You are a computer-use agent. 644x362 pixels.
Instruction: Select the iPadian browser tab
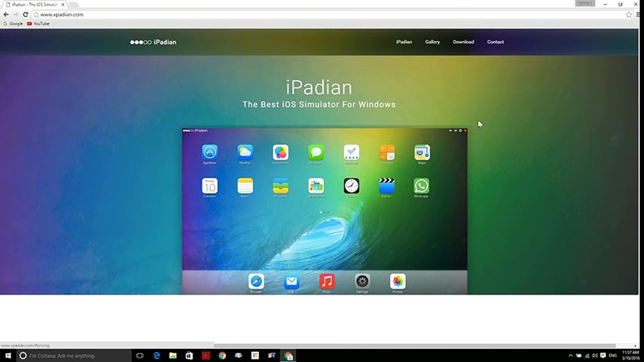[34, 5]
